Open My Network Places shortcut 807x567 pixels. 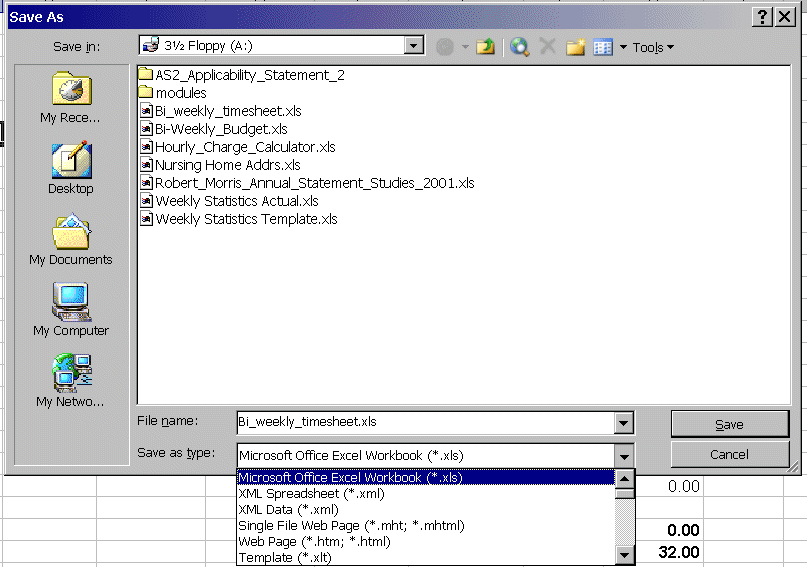tap(70, 381)
